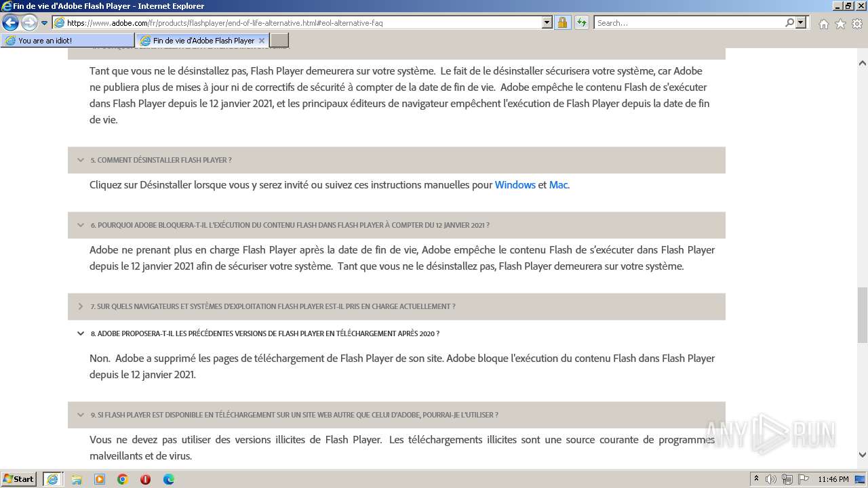Show hidden system tray icons

point(756,479)
